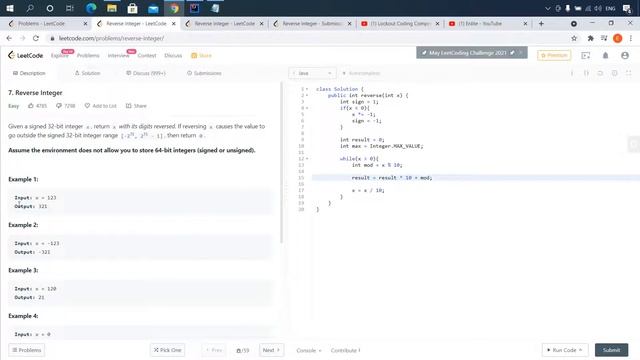Open the Discuss (999+) tab
The image size is (640, 360).
coord(146,73)
